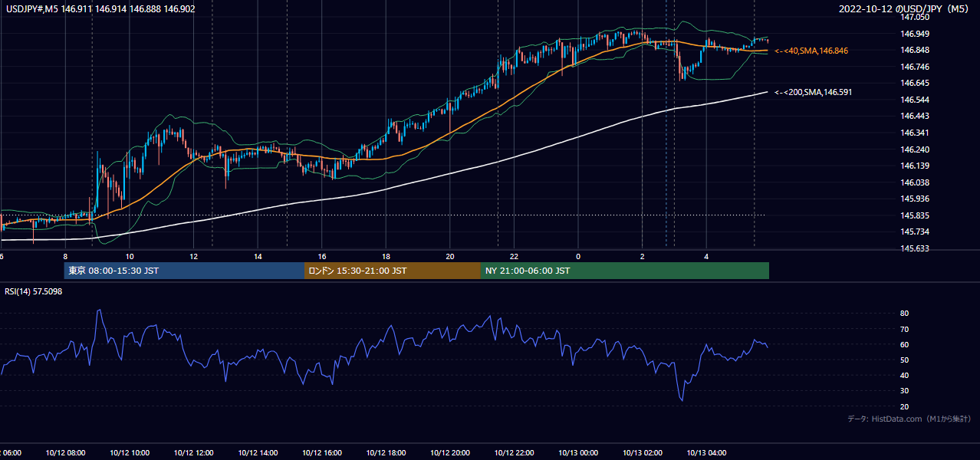Click price axis value 146.949

916,34
